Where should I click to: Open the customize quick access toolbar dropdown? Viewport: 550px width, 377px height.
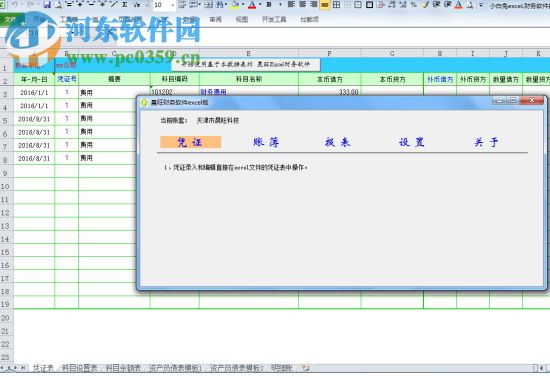point(481,5)
